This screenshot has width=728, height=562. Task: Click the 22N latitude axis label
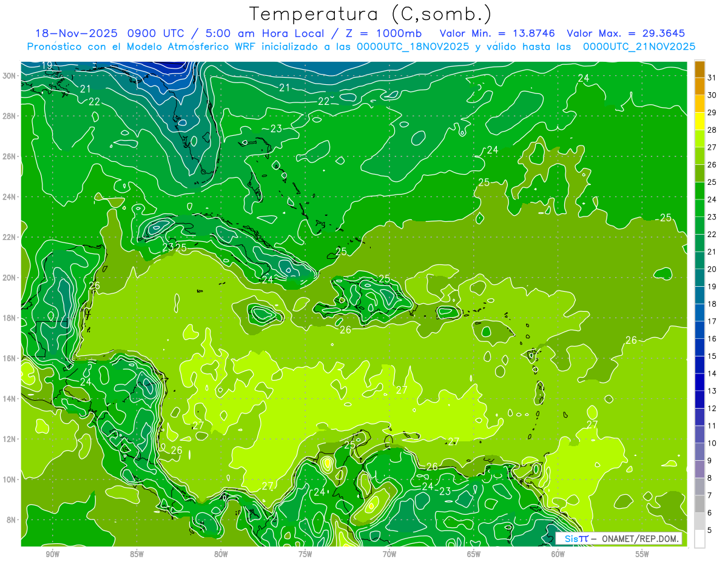coord(10,237)
